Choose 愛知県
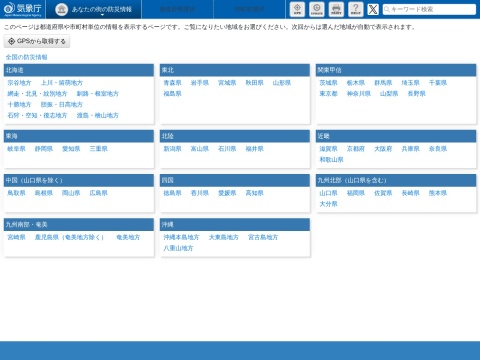 click(x=71, y=149)
